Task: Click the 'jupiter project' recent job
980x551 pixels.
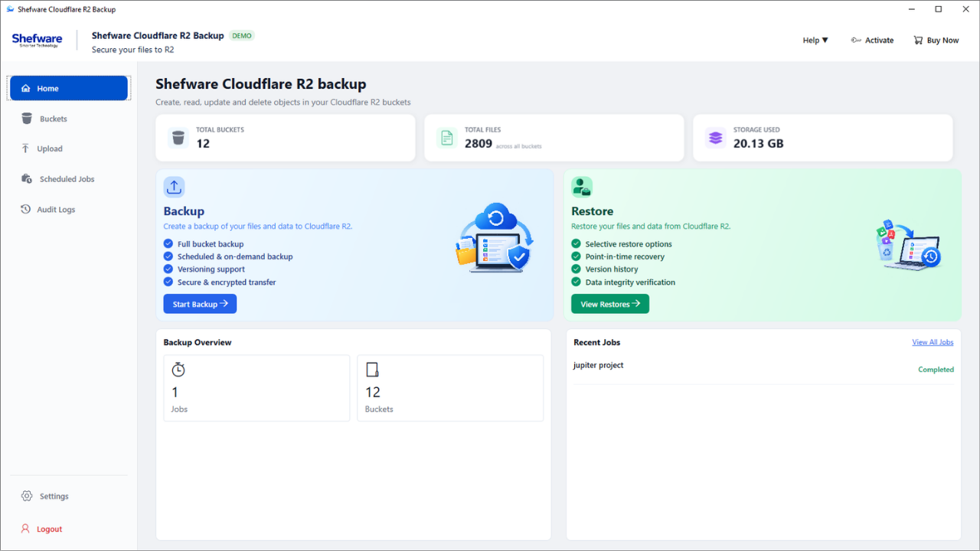Action: pos(598,365)
